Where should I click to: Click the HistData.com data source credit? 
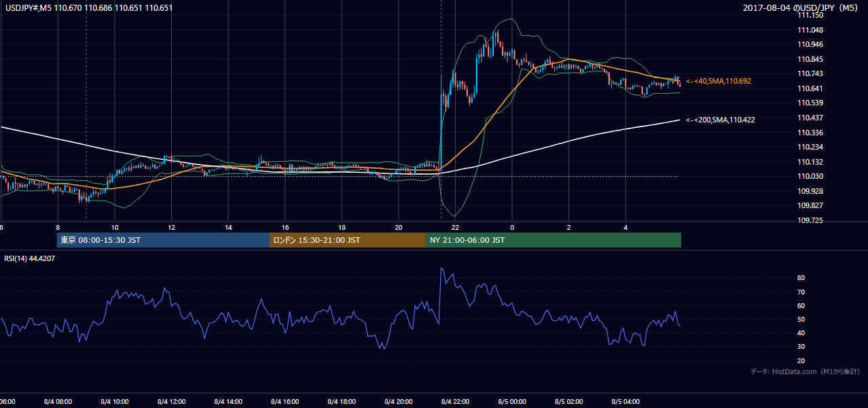(806, 371)
